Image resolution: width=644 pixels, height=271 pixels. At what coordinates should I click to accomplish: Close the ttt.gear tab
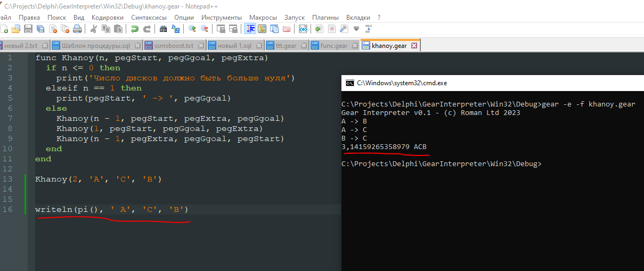pyautogui.click(x=303, y=46)
